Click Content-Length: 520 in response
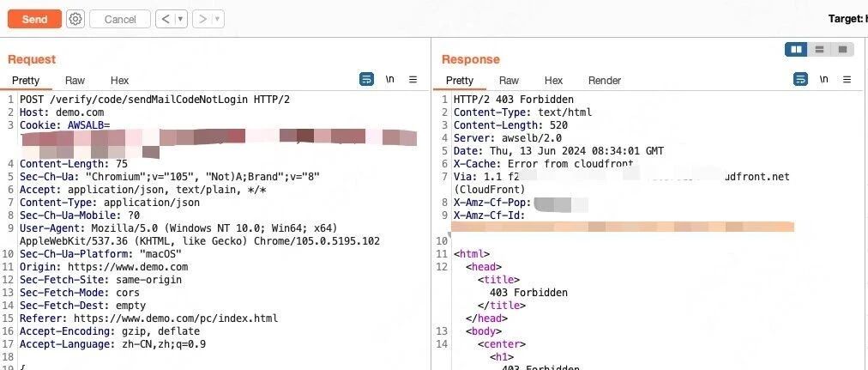The image size is (868, 370). (x=510, y=125)
